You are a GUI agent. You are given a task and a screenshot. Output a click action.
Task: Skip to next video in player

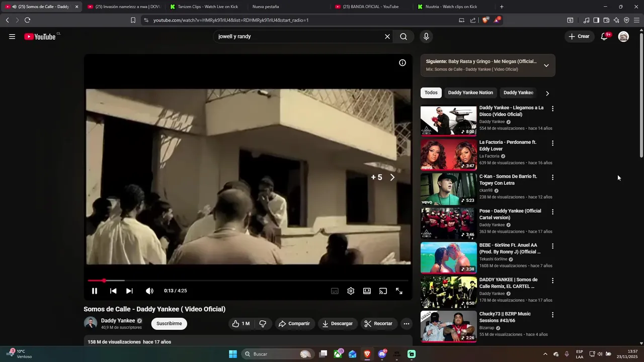129,291
